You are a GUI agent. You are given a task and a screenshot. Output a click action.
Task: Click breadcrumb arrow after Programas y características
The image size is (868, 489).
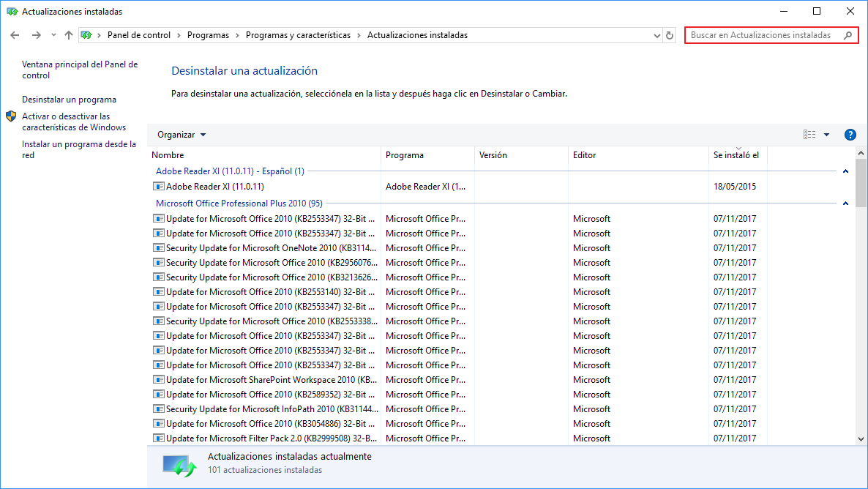[359, 35]
